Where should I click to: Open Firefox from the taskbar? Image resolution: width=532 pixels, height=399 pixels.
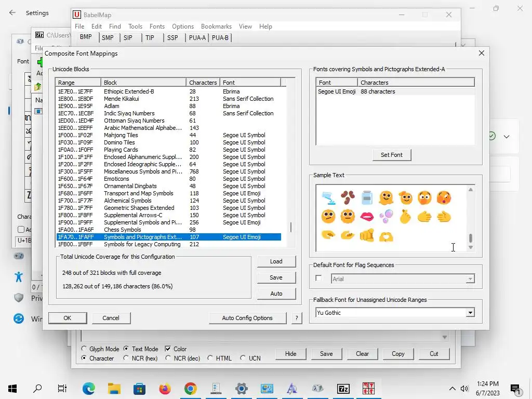tap(165, 388)
